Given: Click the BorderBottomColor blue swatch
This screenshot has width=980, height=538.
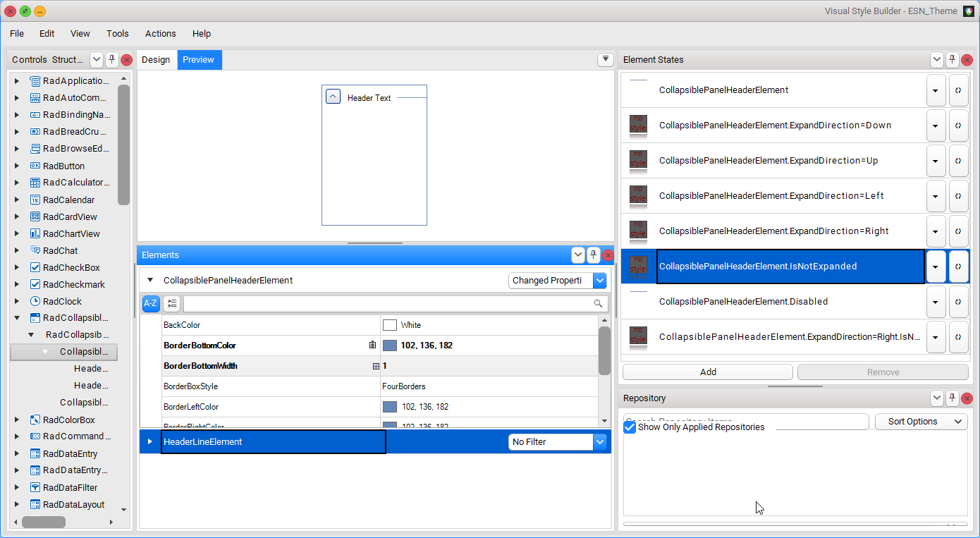Looking at the screenshot, I should (390, 346).
